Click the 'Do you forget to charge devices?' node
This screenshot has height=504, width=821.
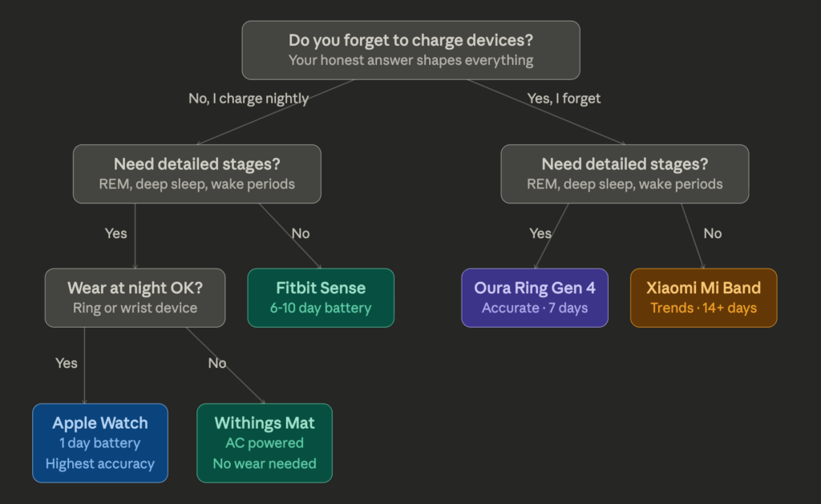[410, 50]
